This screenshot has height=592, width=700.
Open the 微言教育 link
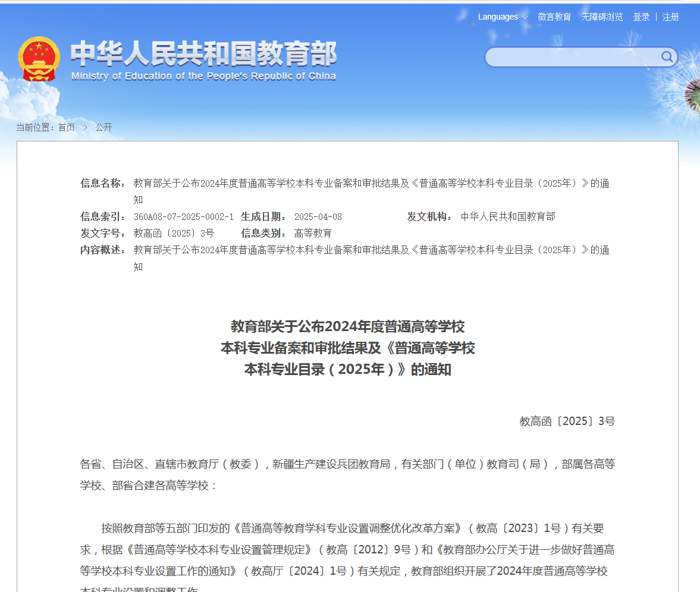pyautogui.click(x=554, y=17)
